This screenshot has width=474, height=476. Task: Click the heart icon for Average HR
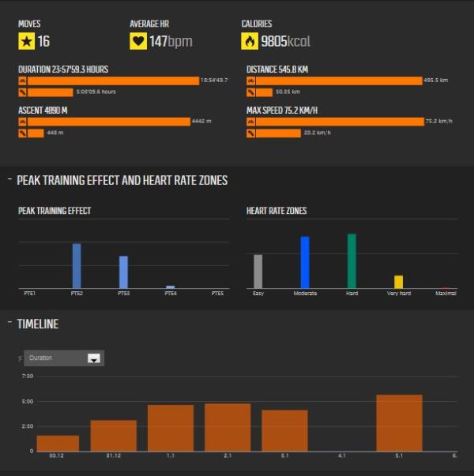point(137,41)
